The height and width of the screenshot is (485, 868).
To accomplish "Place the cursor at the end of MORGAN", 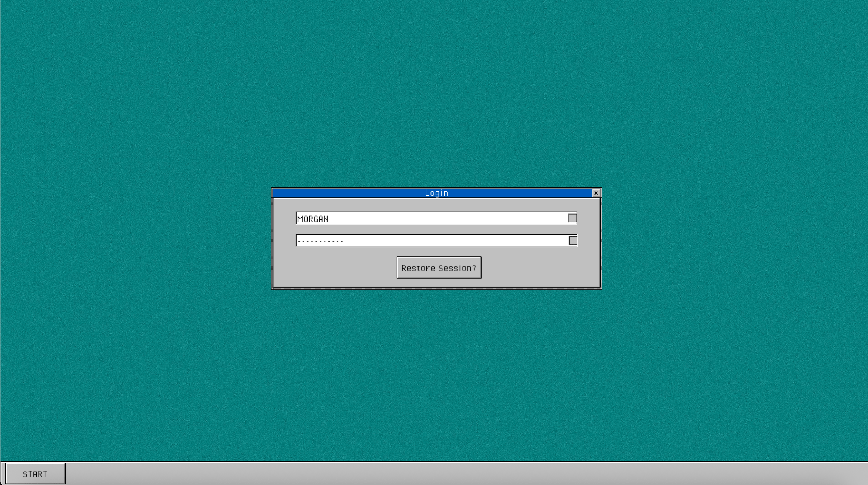I will (x=328, y=219).
